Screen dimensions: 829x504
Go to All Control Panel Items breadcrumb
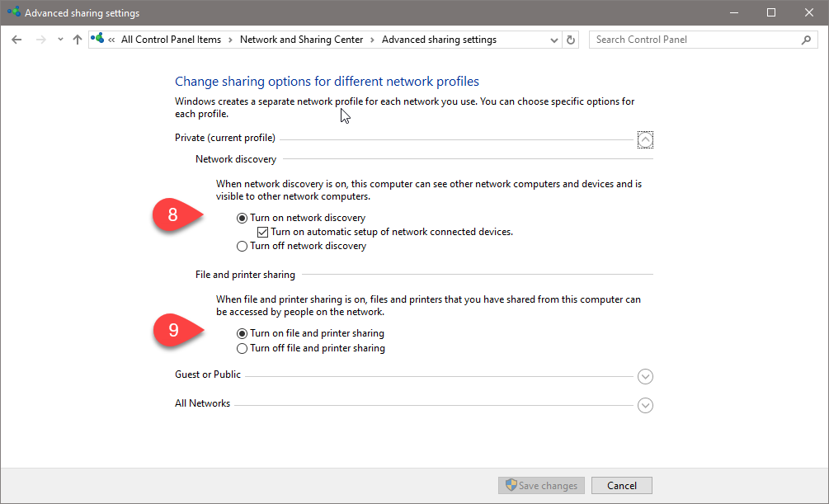click(171, 40)
